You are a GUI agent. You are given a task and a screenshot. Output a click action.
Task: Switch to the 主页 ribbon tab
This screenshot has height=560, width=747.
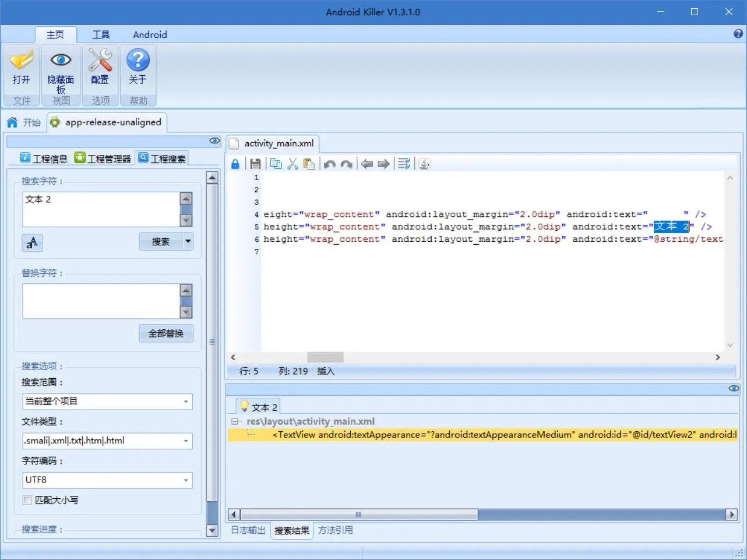tap(55, 34)
